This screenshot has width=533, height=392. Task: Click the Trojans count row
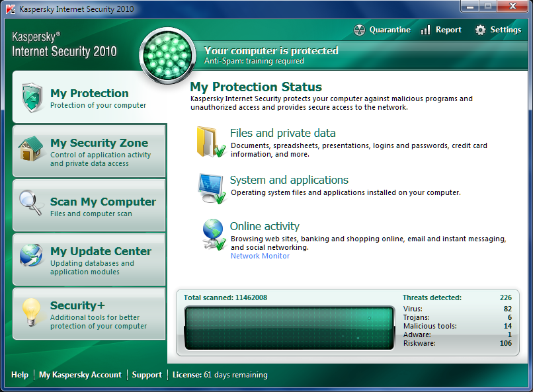point(457,317)
